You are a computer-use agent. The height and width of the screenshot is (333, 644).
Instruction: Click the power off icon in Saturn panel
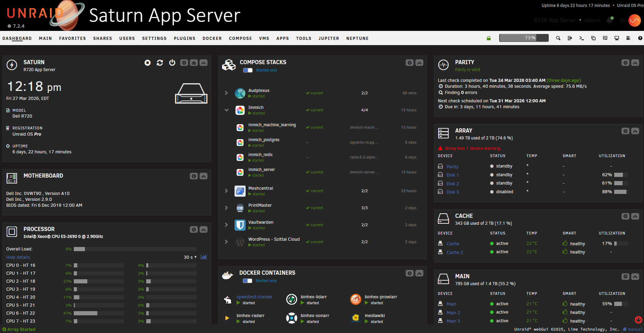point(172,63)
